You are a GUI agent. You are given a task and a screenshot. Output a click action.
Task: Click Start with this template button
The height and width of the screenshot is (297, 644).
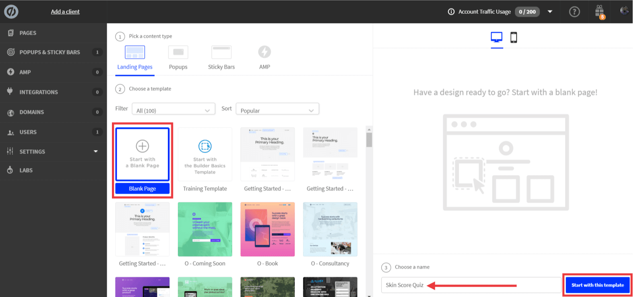598,285
